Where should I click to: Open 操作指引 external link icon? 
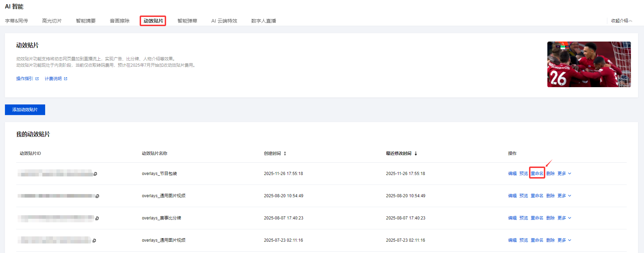(x=37, y=79)
